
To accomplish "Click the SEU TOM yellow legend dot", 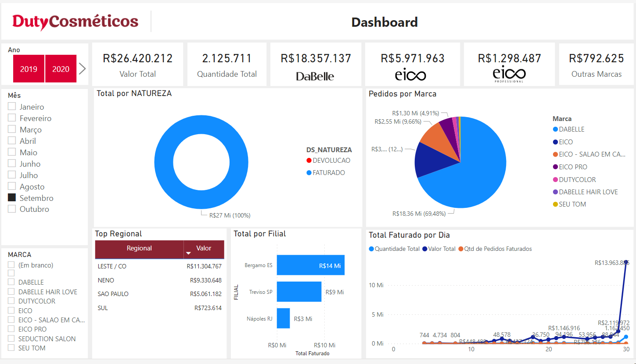I will tap(555, 204).
